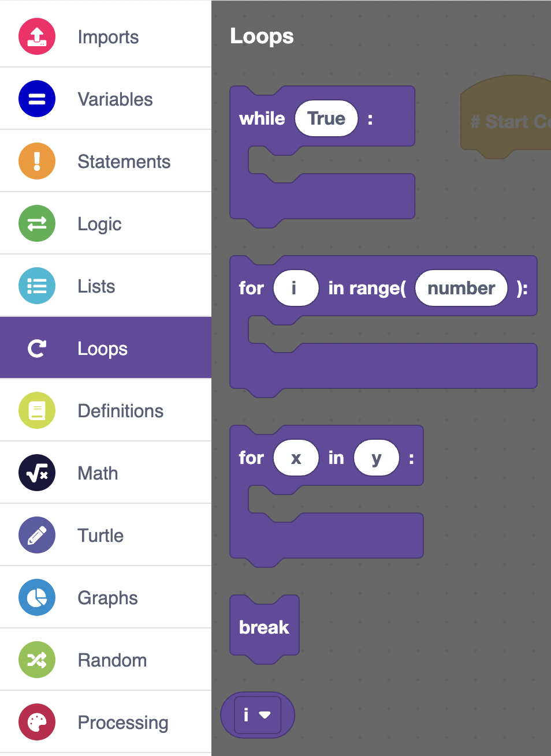Click the Turtle pencil icon
551x756 pixels.
[37, 535]
